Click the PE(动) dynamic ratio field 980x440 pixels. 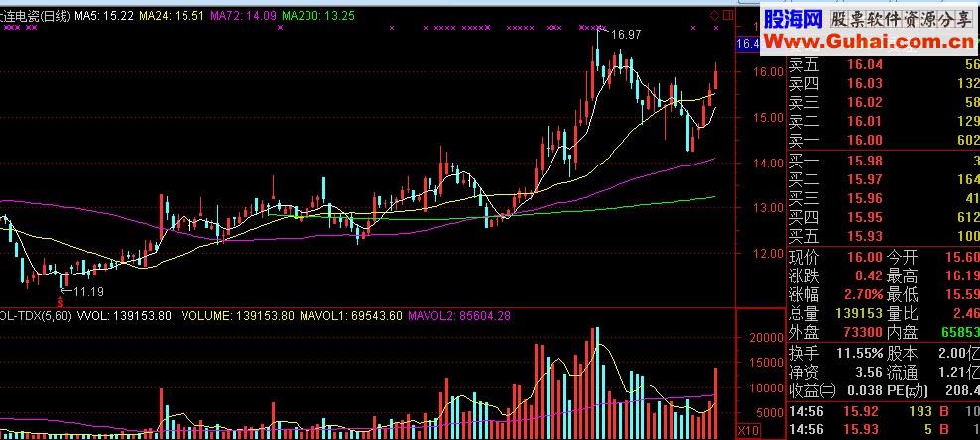pyautogui.click(x=933, y=392)
